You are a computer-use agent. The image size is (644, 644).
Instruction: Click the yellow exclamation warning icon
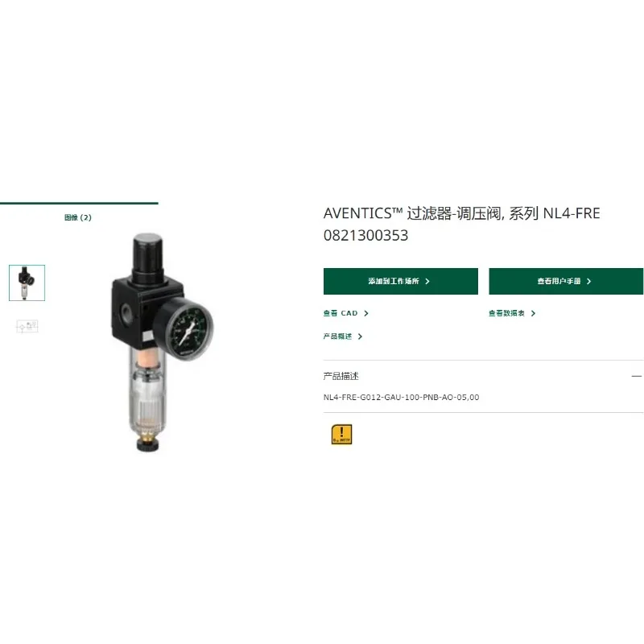tap(341, 434)
